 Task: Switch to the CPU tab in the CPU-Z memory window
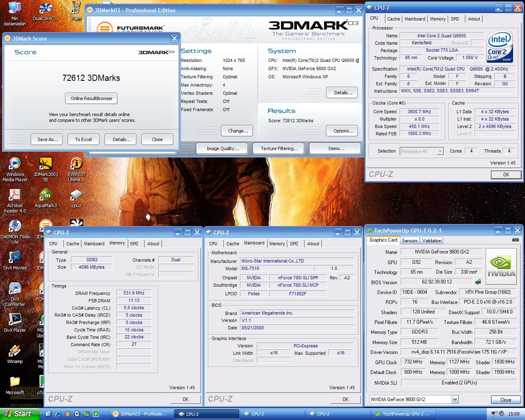point(53,244)
